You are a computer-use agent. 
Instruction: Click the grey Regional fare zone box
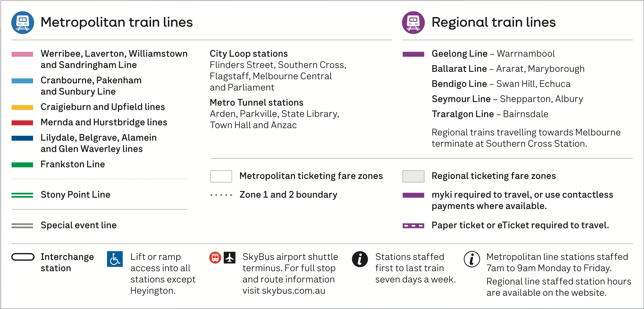413,176
